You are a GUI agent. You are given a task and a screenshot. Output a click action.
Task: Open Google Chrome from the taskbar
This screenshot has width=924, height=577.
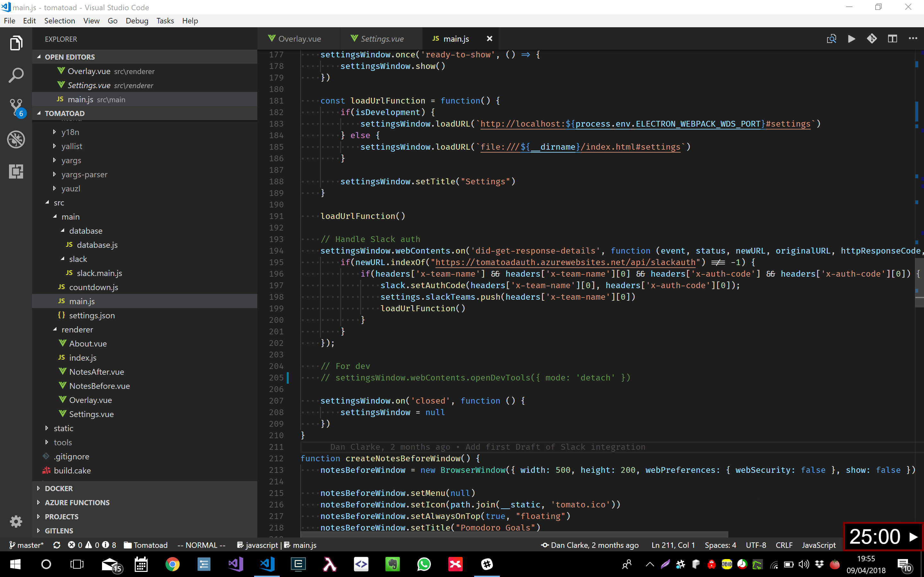tap(172, 564)
